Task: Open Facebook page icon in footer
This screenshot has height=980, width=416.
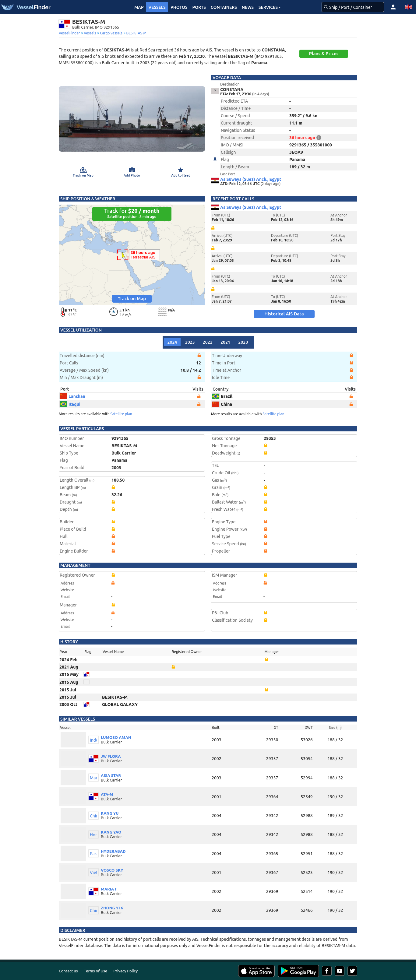Action: (x=327, y=971)
